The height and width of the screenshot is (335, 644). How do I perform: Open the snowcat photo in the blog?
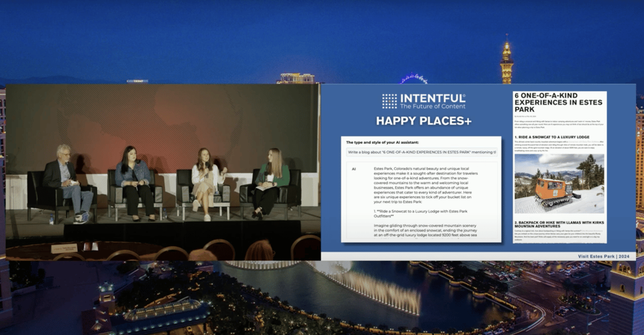[559, 184]
